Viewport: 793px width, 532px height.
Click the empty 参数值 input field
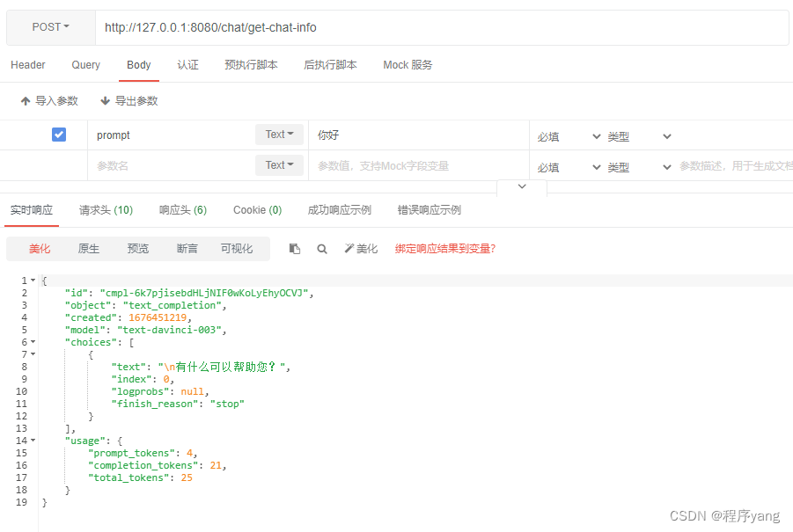[419, 165]
